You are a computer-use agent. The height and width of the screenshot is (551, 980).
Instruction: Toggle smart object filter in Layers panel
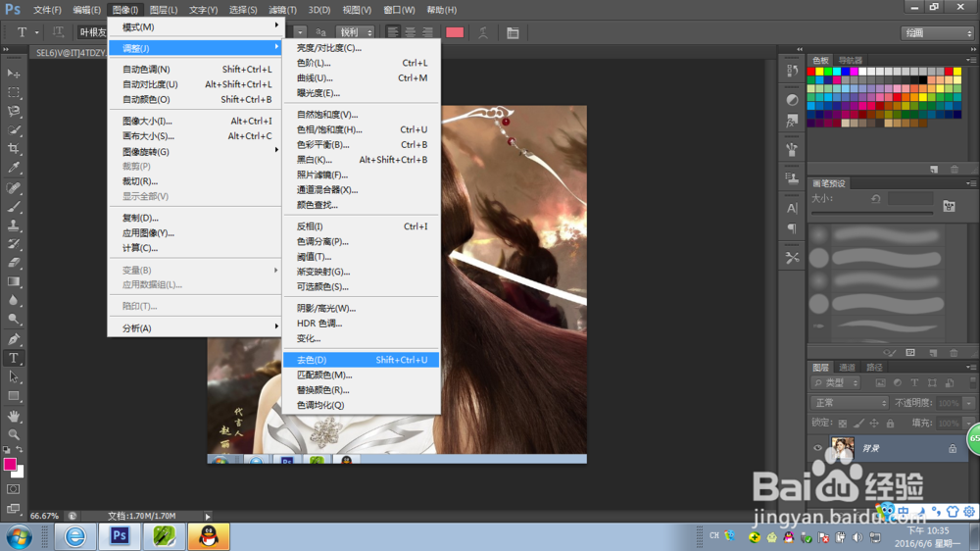(x=950, y=382)
